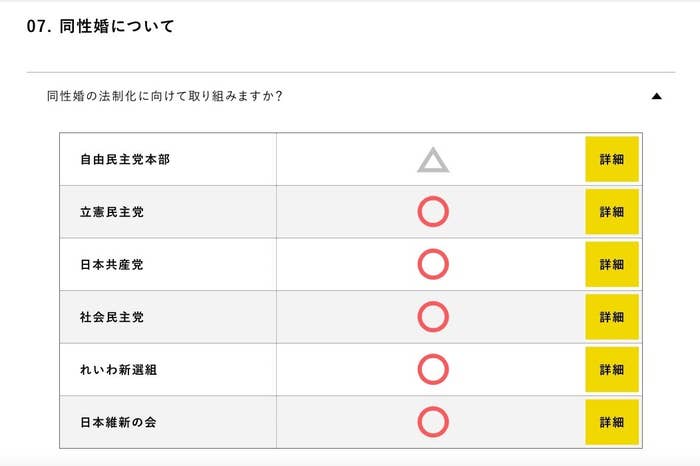Select the 自由民主党本部 party name
Viewport: 700px width, 466px height.
tap(125, 159)
